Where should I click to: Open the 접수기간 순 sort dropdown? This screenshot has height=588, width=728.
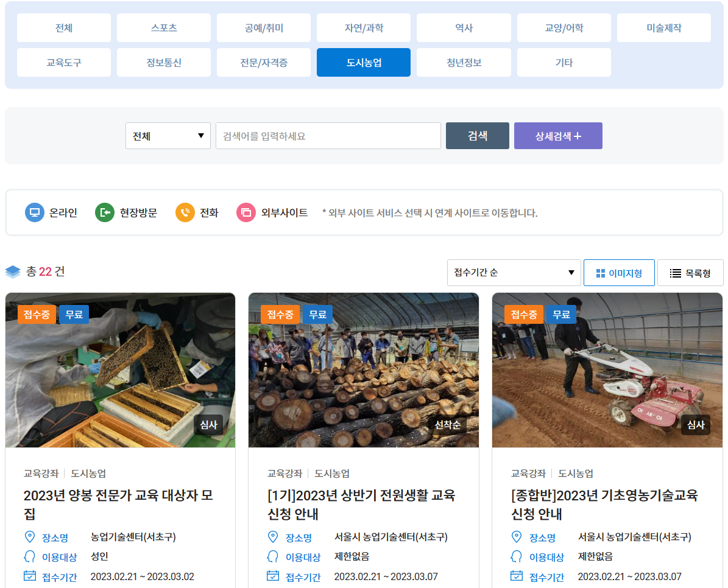pyautogui.click(x=514, y=272)
